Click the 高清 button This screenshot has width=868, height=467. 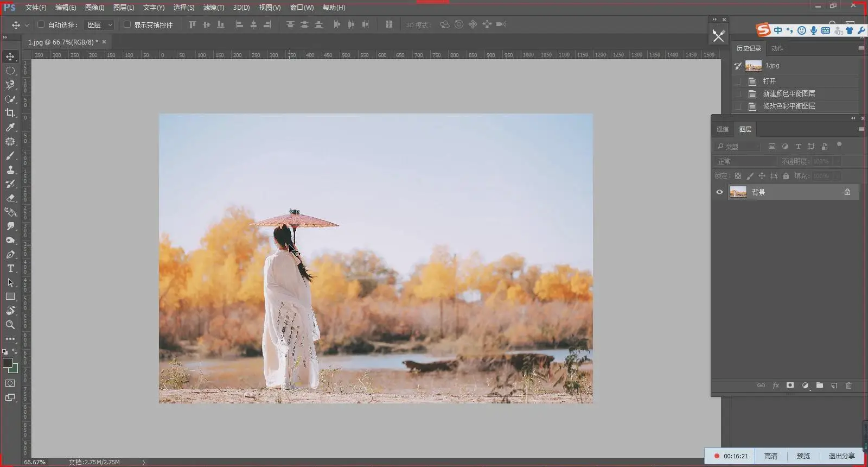(x=771, y=456)
